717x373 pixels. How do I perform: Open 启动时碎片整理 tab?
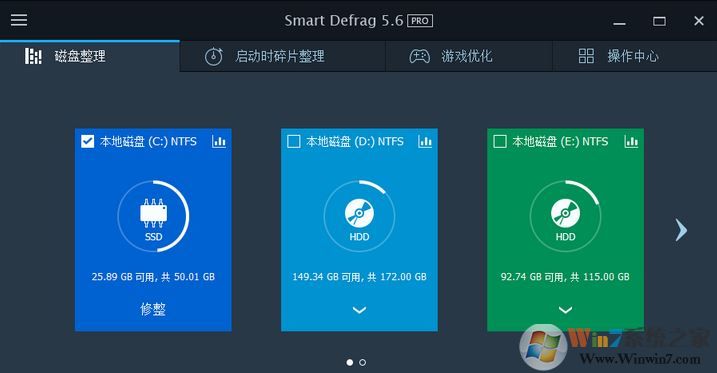tap(283, 56)
